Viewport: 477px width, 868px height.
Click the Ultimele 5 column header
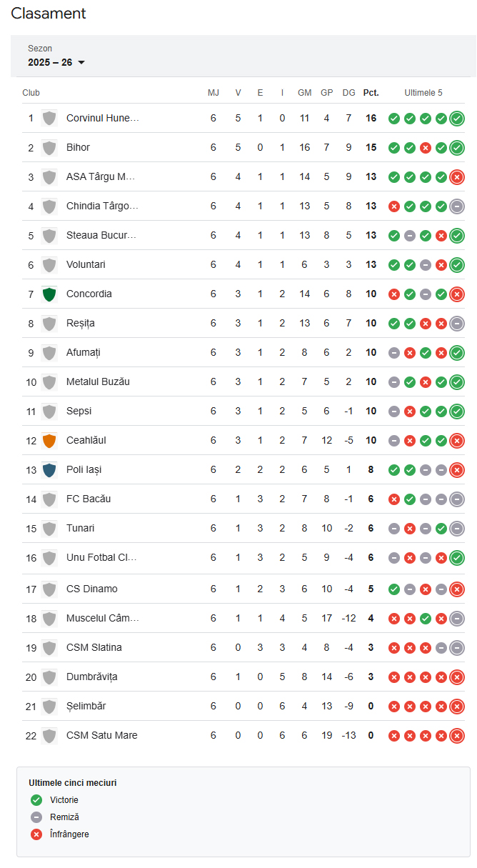coord(423,93)
